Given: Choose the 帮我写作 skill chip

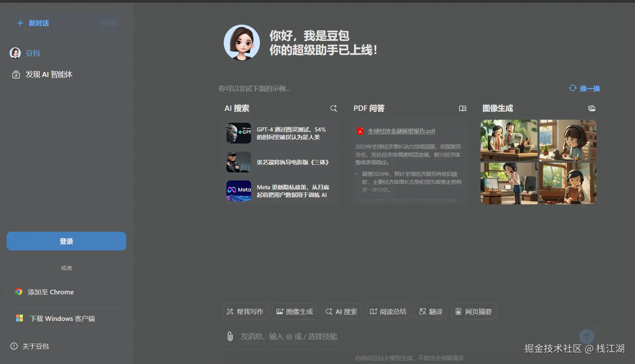Looking at the screenshot, I should pyautogui.click(x=245, y=312).
